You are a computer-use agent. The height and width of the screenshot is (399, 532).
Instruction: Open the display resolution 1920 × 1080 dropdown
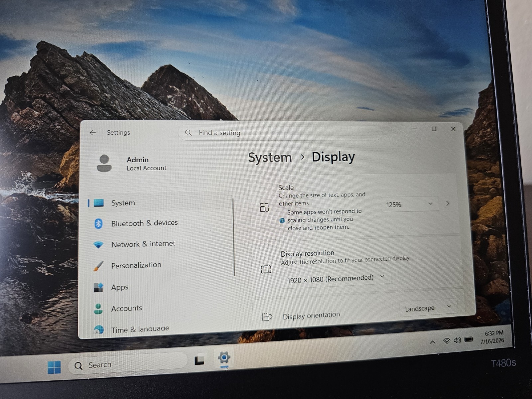336,279
